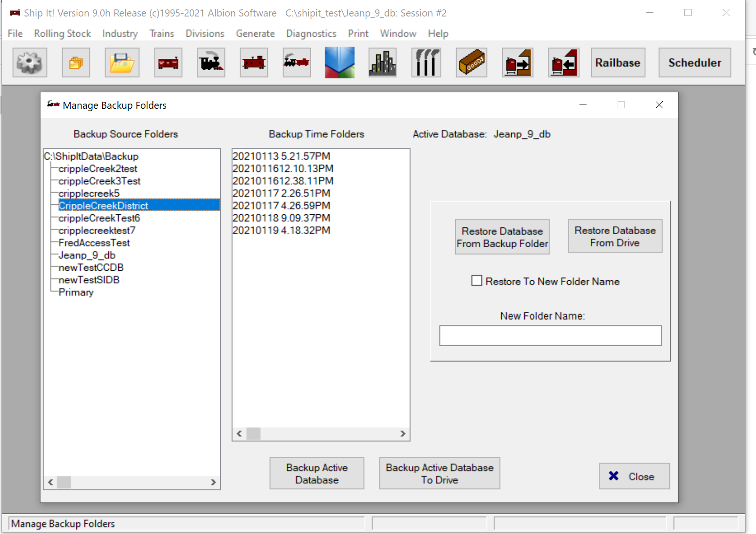Click the Time Folders horizontal scrollbar thumb
This screenshot has width=756, height=534.
[x=253, y=434]
